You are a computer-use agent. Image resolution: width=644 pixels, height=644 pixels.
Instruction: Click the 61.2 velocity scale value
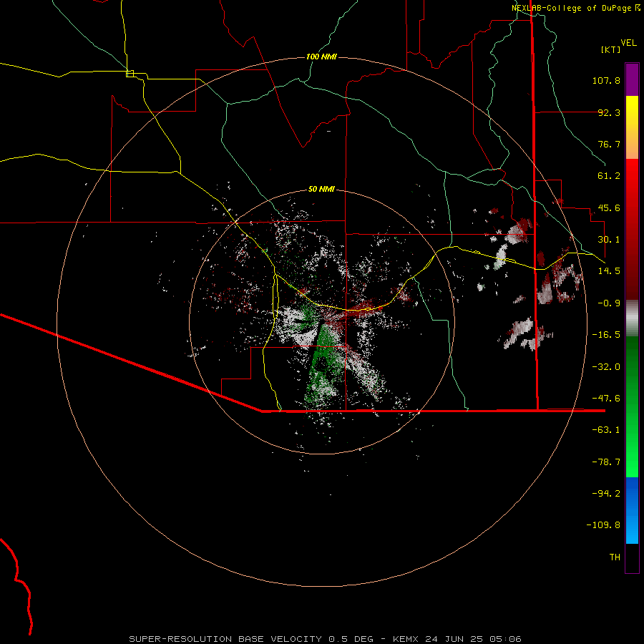coord(609,176)
